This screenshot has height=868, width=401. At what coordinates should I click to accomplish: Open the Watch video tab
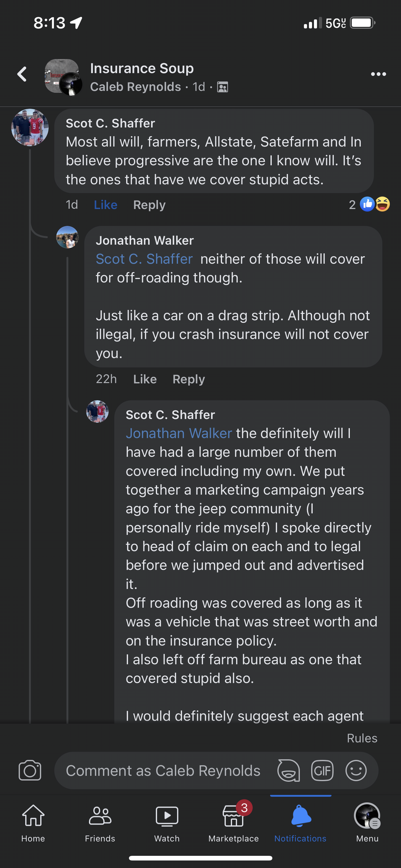click(167, 822)
